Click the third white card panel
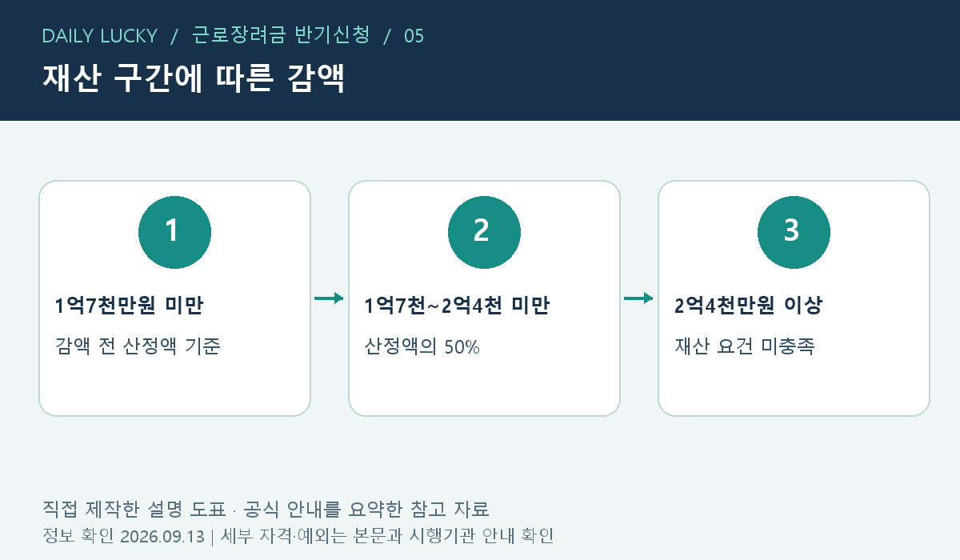The width and height of the screenshot is (960, 560). (794, 298)
